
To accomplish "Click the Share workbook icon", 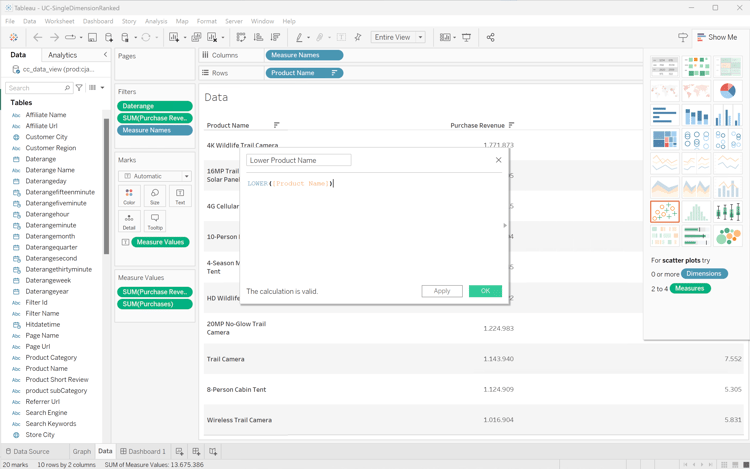I will click(x=490, y=37).
